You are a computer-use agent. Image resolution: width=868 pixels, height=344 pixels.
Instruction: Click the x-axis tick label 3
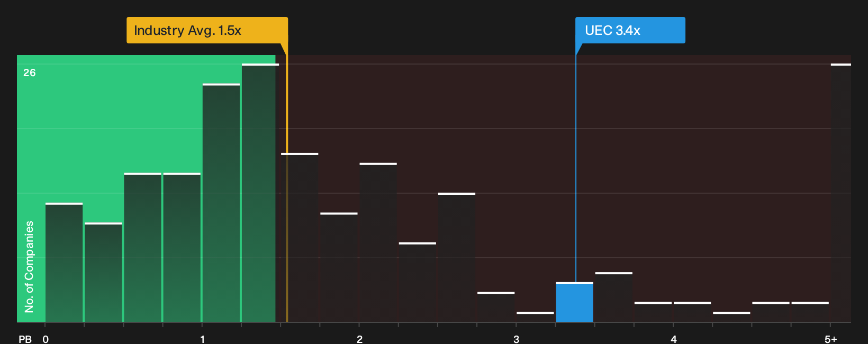click(516, 339)
